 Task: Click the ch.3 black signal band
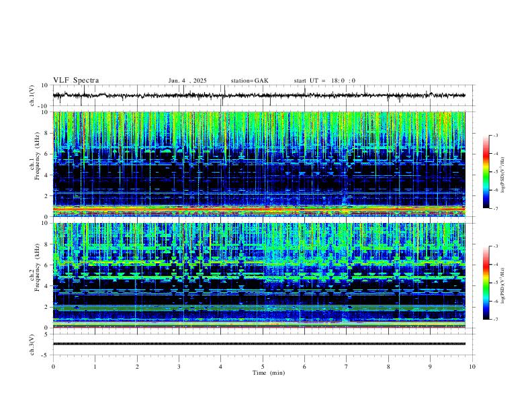[x=259, y=344]
